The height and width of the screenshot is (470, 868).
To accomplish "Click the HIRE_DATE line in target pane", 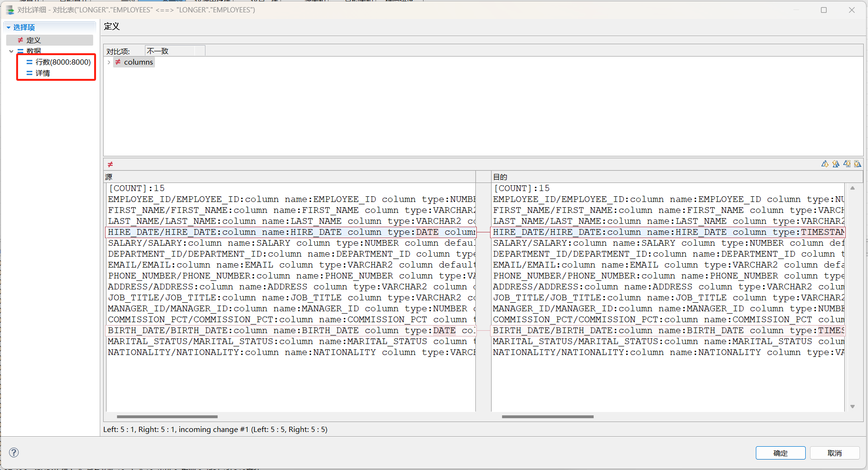I will pyautogui.click(x=668, y=232).
